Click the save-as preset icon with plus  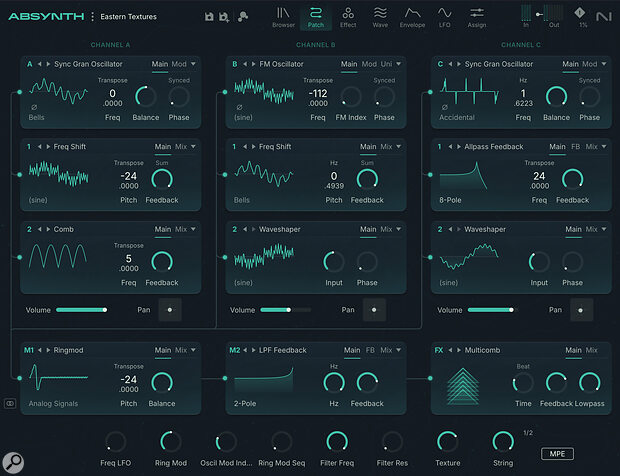tap(224, 17)
